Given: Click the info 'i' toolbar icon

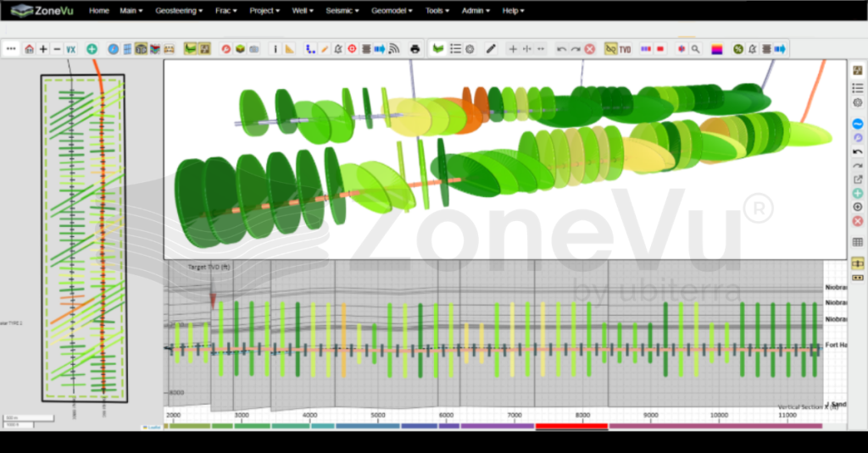Looking at the screenshot, I should [x=275, y=49].
